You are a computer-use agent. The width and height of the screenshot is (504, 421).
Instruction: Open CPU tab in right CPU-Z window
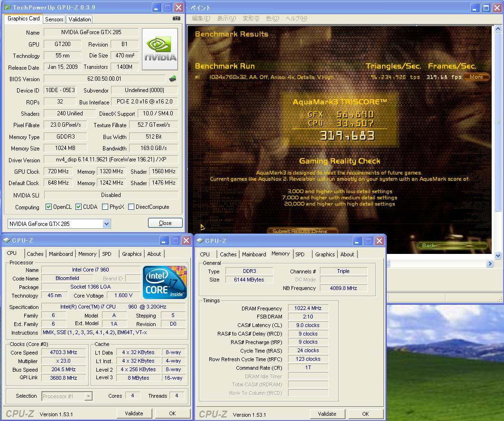pos(205,254)
